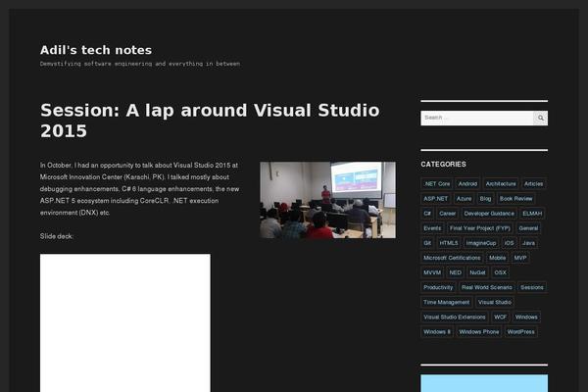Select the Windows category tag
588x392 pixels.
[x=526, y=317]
